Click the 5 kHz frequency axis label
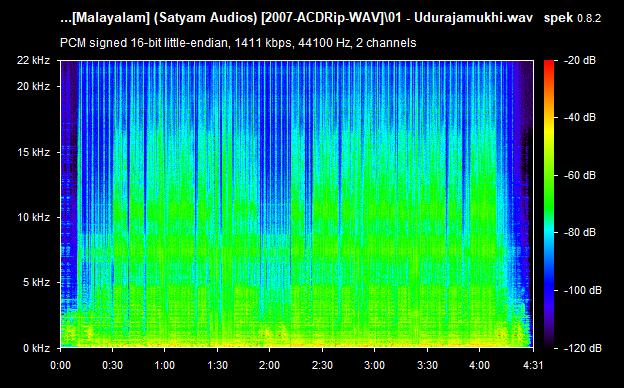Screen dimensions: 624x388 [x=36, y=283]
